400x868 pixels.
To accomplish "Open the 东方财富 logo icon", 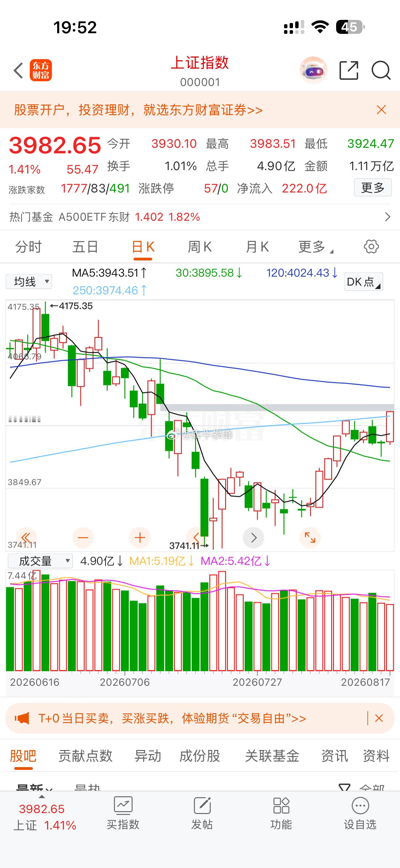I will [41, 70].
